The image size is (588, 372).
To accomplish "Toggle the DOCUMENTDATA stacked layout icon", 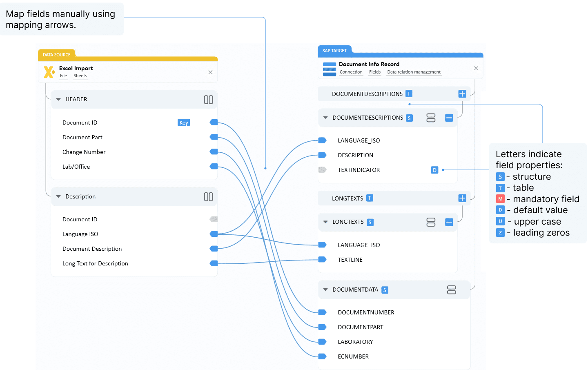I will pyautogui.click(x=451, y=290).
